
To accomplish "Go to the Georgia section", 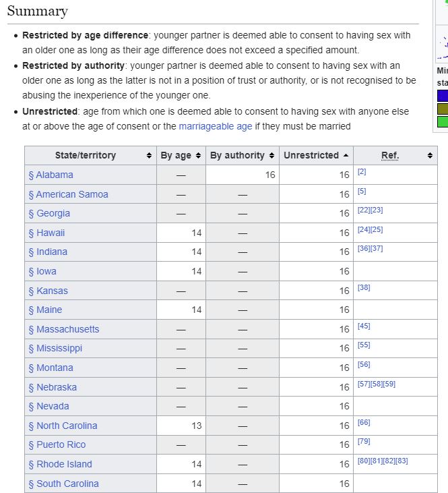I will (49, 214).
